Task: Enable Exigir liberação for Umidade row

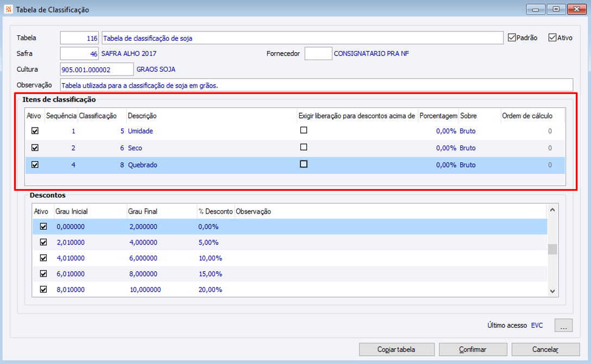Action: click(304, 130)
